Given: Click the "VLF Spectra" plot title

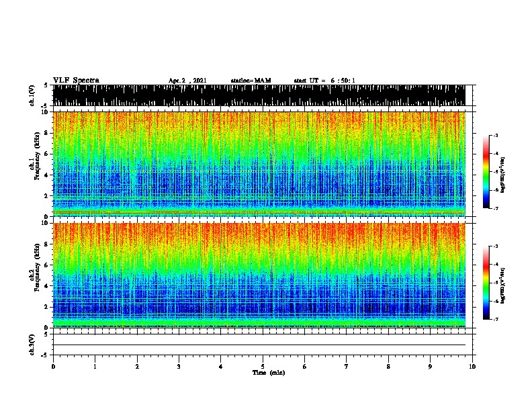Looking at the screenshot, I should [x=76, y=81].
